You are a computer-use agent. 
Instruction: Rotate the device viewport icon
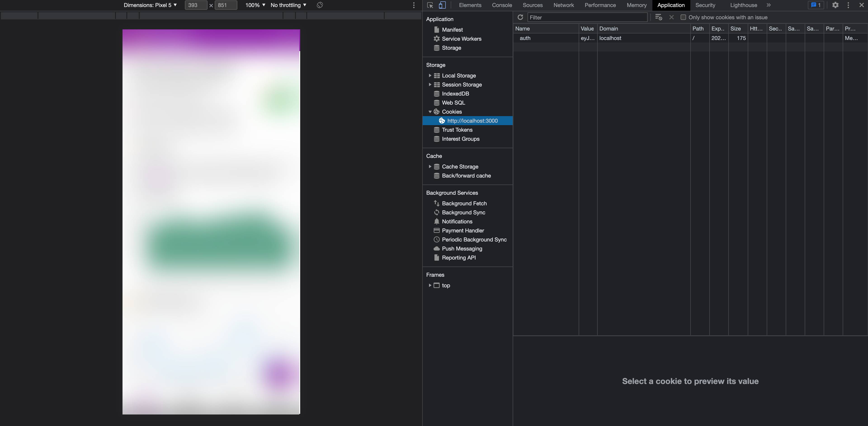[x=320, y=5]
